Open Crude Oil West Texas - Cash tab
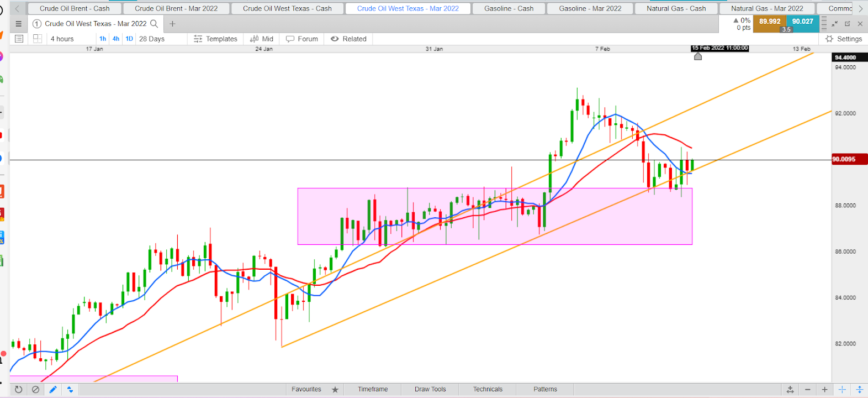The image size is (868, 398). (x=287, y=8)
